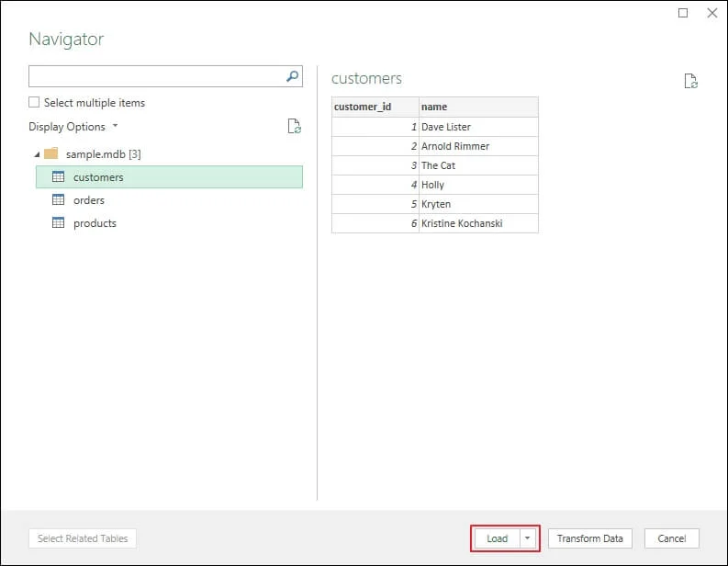Collapse the sample.mdb tree node
This screenshot has height=566, width=728.
pos(37,154)
